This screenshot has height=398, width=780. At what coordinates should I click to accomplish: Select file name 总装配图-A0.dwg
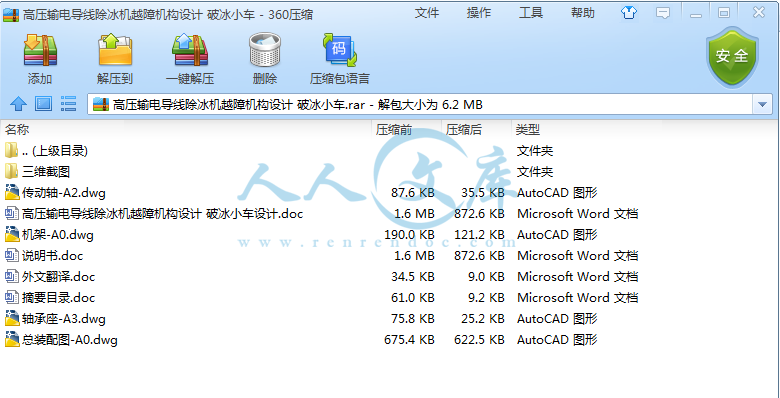pos(70,340)
